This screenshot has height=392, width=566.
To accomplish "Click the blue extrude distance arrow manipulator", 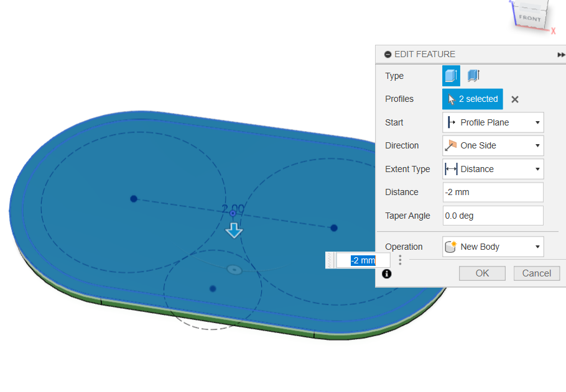I will click(234, 231).
